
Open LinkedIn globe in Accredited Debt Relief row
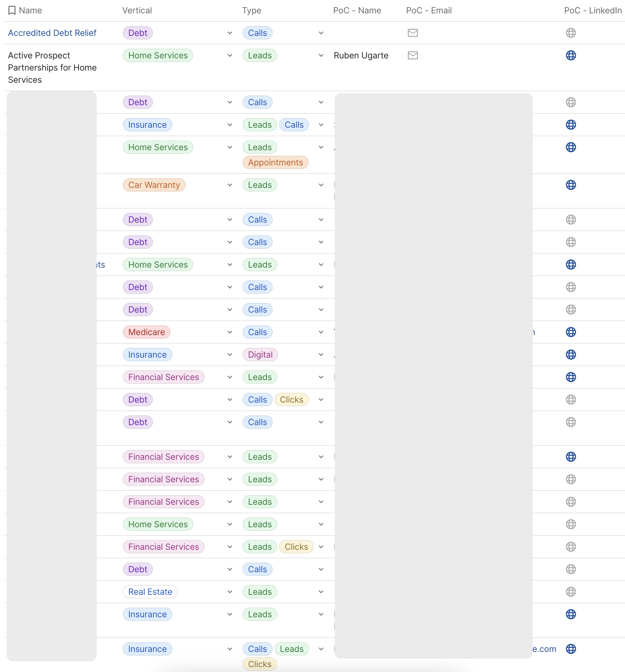[571, 33]
